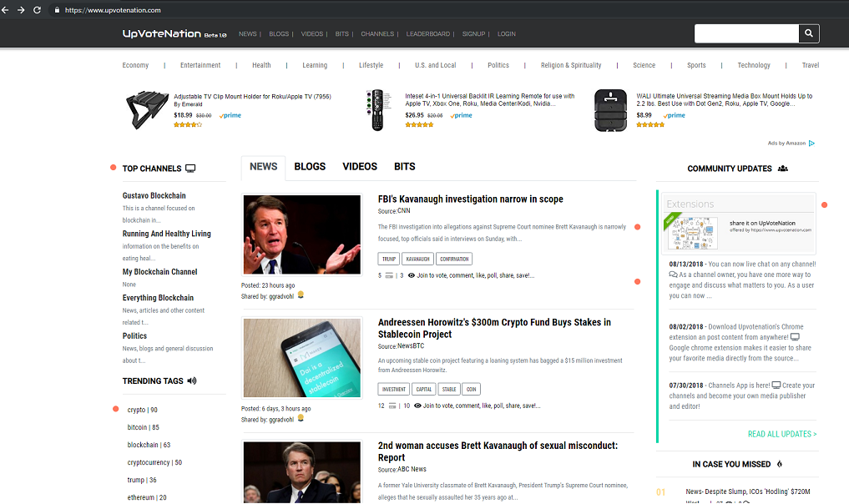The height and width of the screenshot is (504, 849).
Task: Open FBI's Kavanaugh investigation headline
Action: click(x=470, y=199)
